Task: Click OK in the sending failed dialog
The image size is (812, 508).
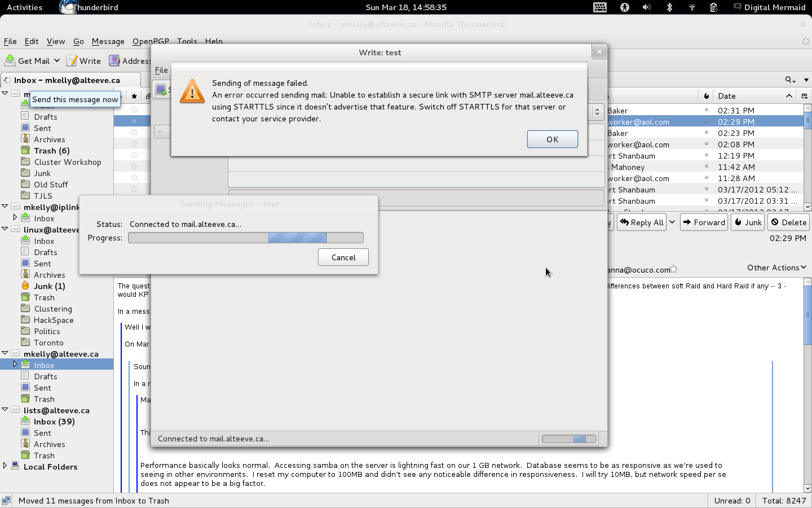Action: point(553,139)
